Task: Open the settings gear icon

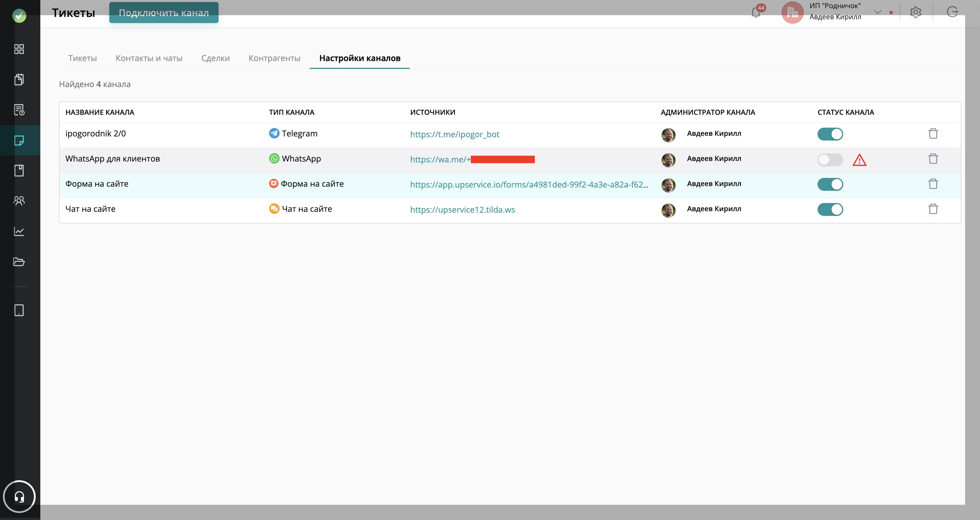Action: 915,13
